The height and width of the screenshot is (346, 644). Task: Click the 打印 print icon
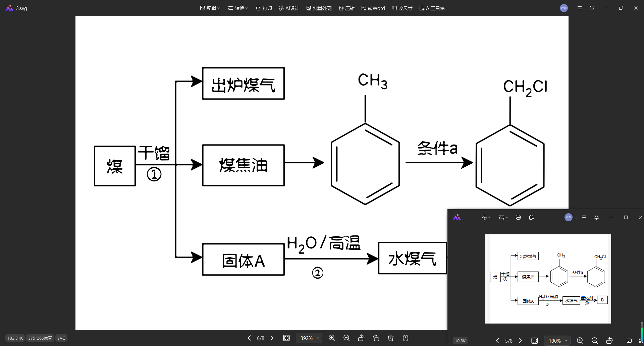[x=264, y=8]
